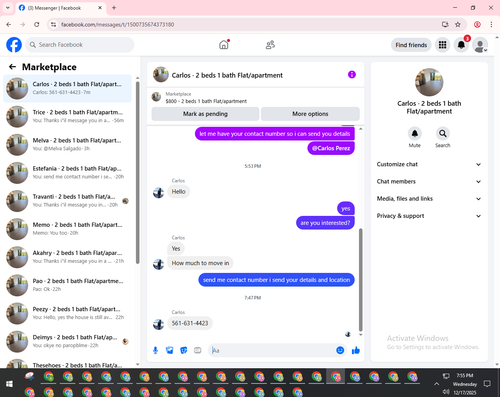500x397 pixels.
Task: Choose a GIF icon in composer
Action: (x=198, y=350)
